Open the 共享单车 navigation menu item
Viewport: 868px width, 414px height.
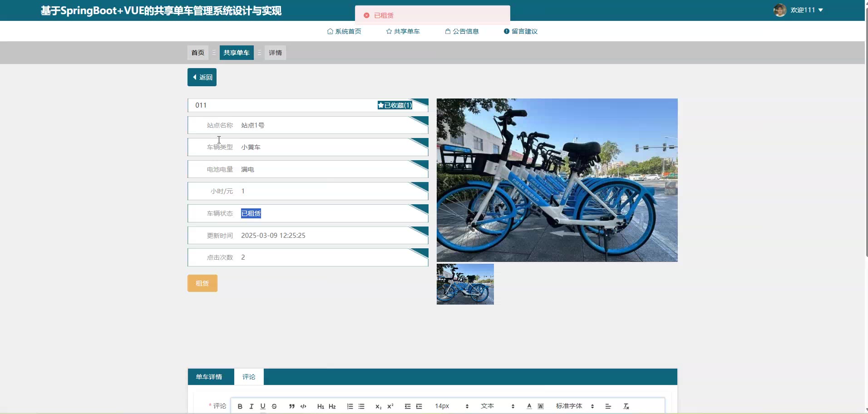403,31
